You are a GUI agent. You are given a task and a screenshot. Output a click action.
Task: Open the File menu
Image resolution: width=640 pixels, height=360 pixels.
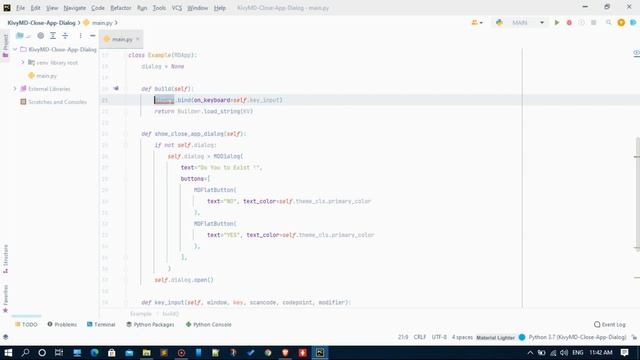point(20,8)
